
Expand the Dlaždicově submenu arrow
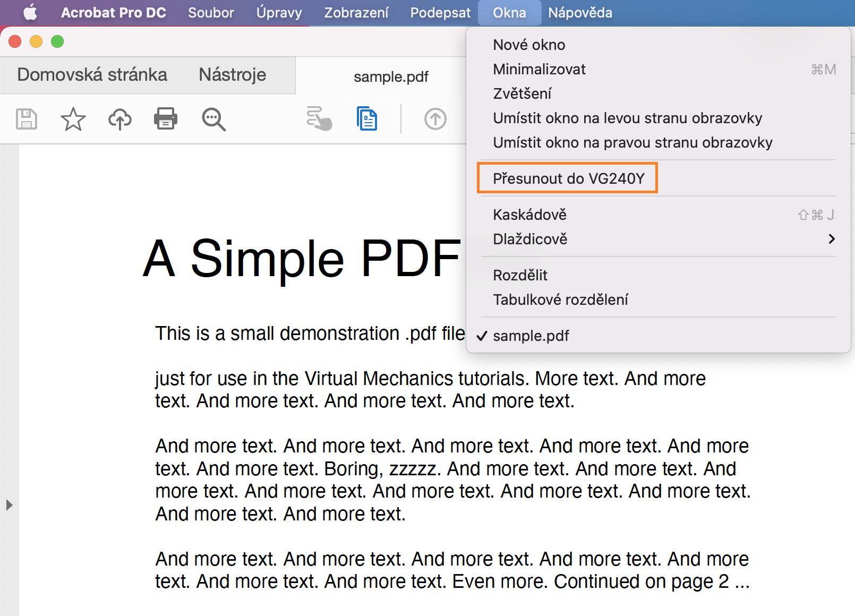pos(832,239)
